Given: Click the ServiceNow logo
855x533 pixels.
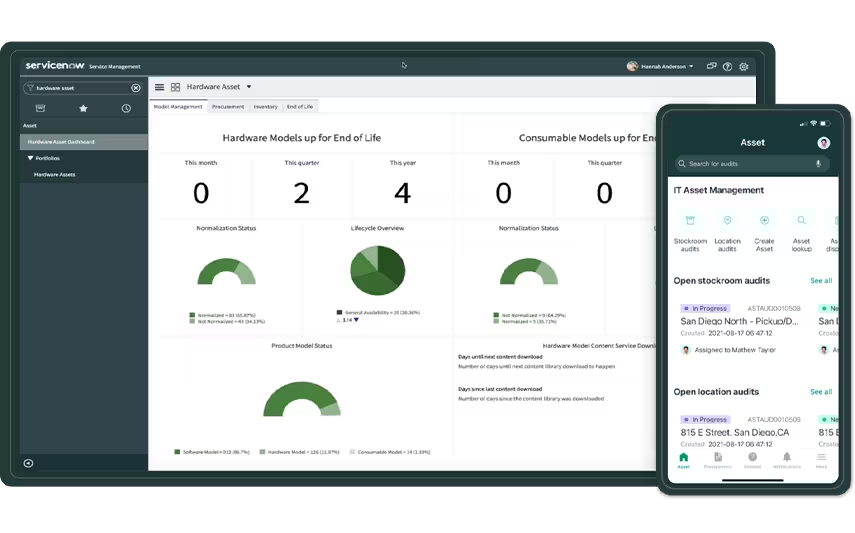Looking at the screenshot, I should [55, 65].
